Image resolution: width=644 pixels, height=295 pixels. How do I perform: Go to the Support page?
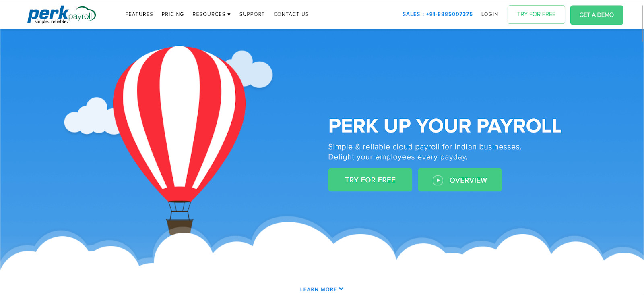[252, 14]
